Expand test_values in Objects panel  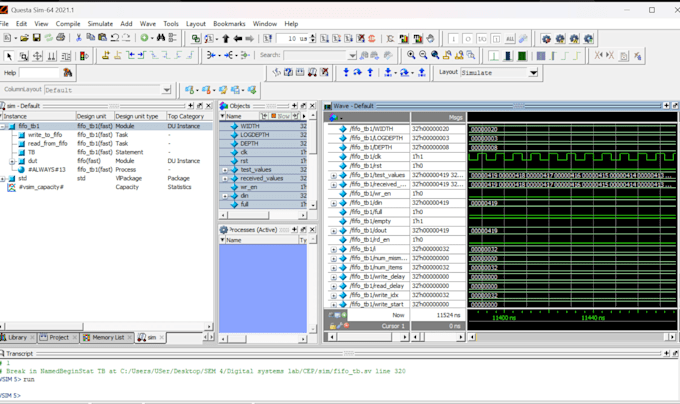click(x=225, y=170)
